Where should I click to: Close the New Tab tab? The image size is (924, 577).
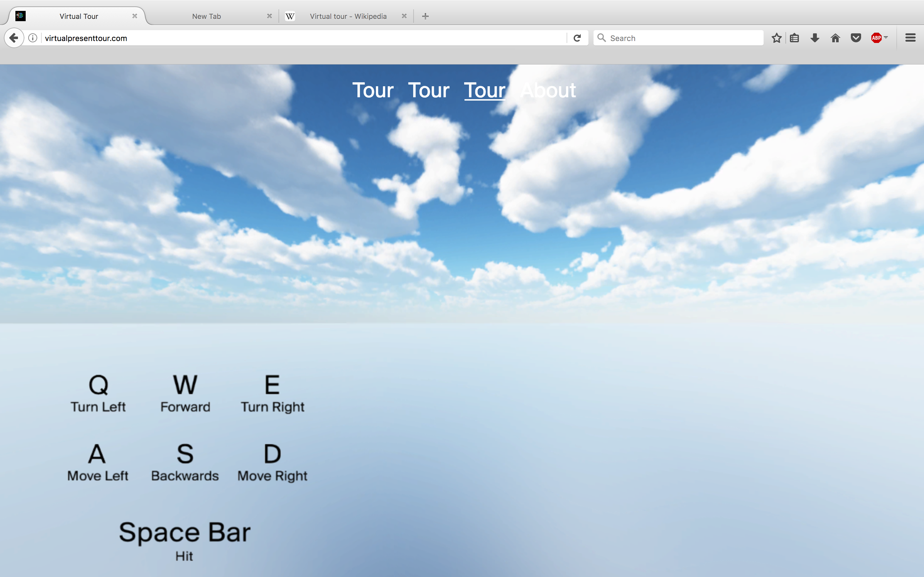pos(269,16)
